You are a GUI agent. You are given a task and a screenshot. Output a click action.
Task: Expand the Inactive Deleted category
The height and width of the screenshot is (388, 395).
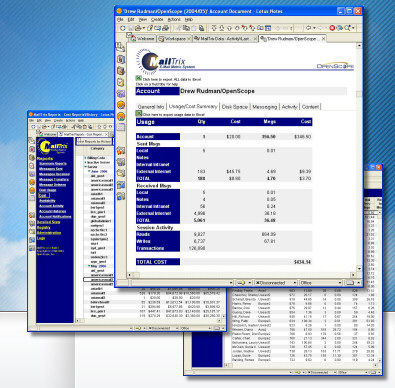point(85,162)
